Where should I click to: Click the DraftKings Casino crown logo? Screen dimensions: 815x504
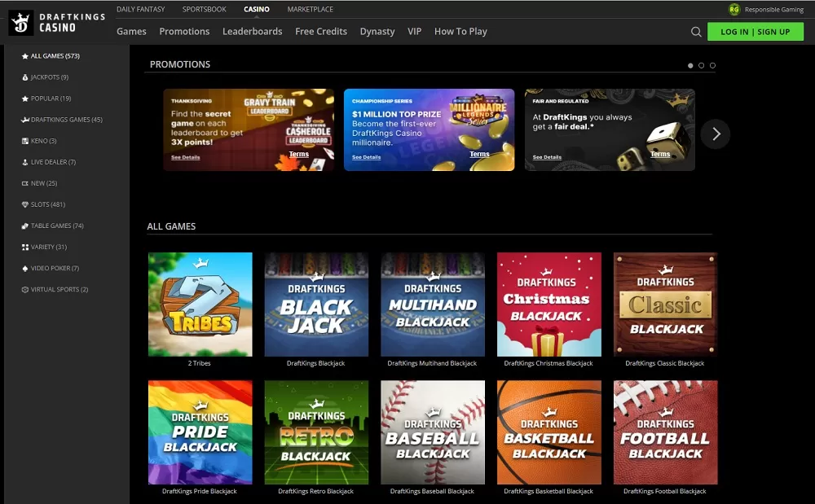21,23
